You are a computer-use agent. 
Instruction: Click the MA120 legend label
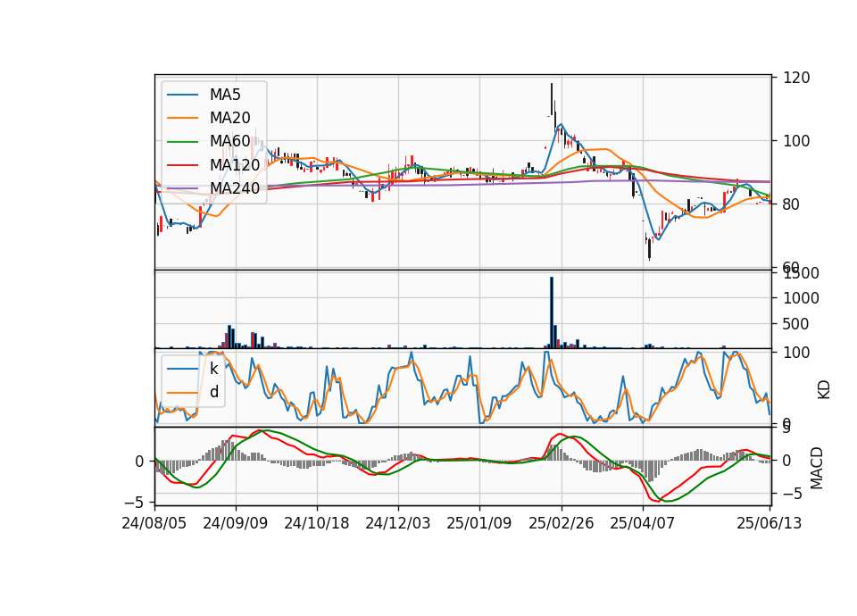[235, 164]
